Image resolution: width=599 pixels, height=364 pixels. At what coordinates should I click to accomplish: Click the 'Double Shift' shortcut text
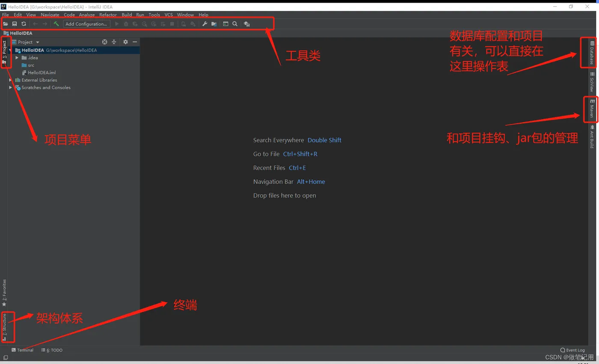point(324,140)
